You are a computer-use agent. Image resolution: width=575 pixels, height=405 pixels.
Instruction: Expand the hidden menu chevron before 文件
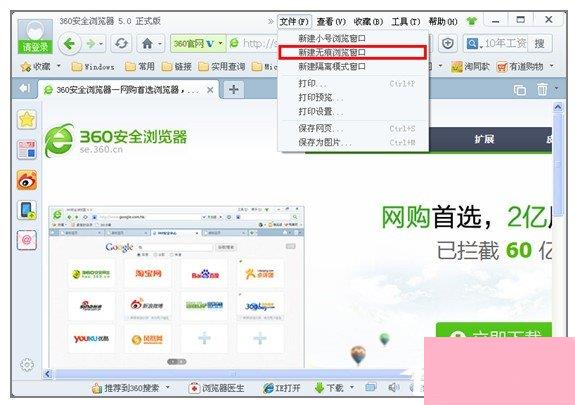tap(271, 22)
